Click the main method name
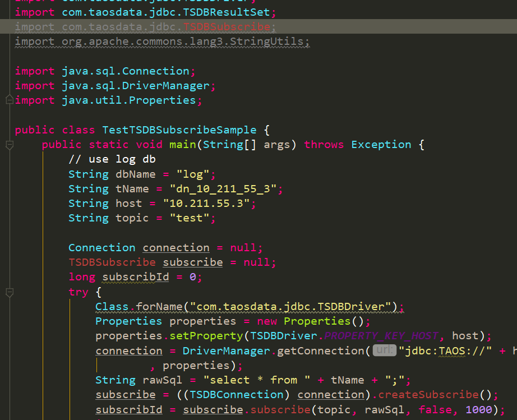Screen dimensions: 517x420 click(x=182, y=145)
